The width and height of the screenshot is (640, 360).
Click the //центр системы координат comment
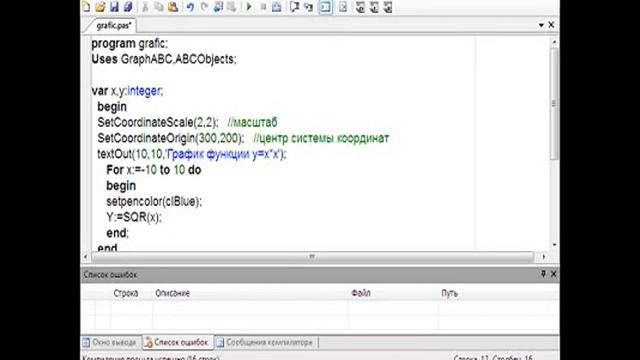pos(321,138)
